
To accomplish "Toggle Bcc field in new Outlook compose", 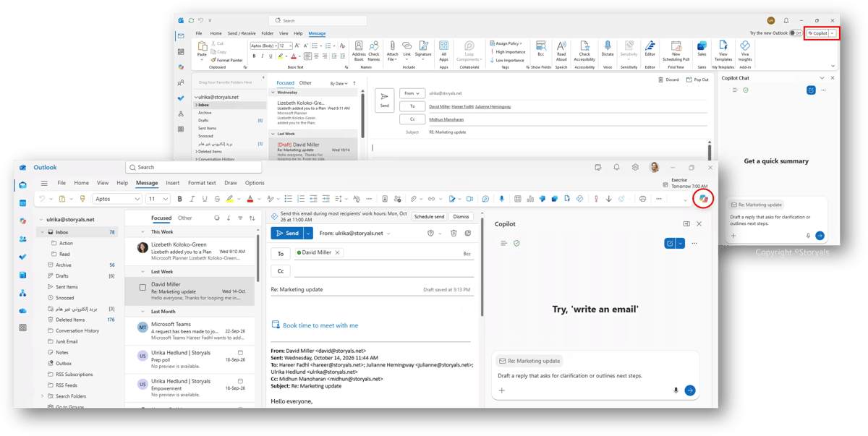I will 467,254.
